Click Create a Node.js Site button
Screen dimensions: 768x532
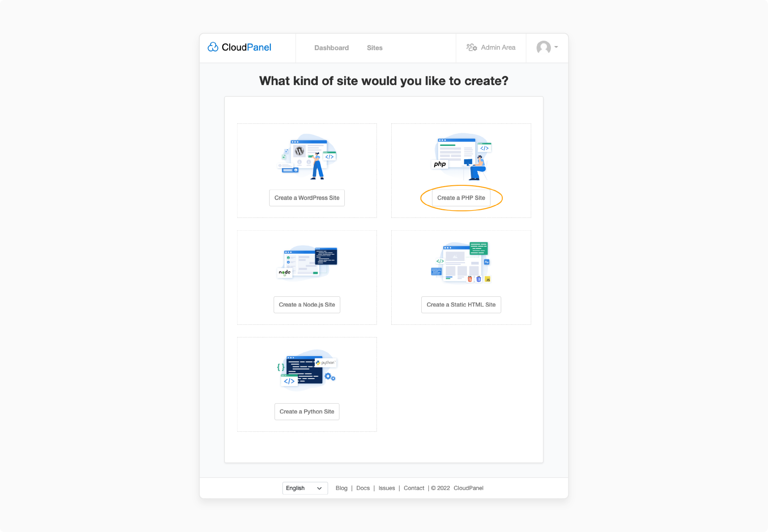pos(307,305)
